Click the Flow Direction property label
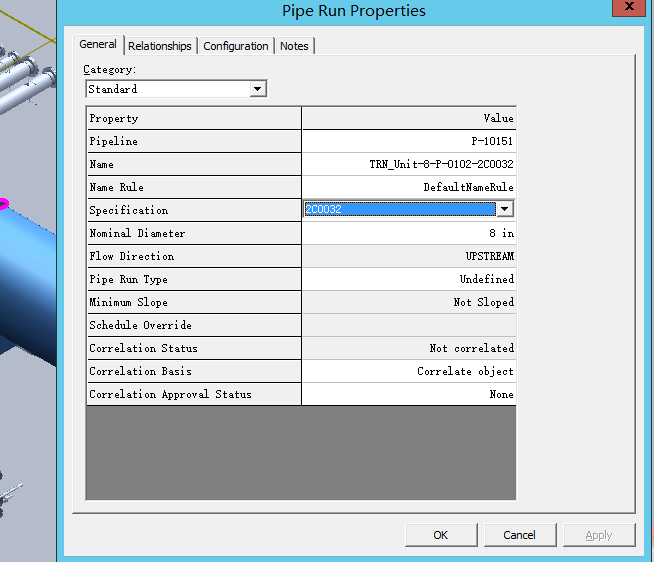Viewport: 654px width, 562px height. click(194, 256)
